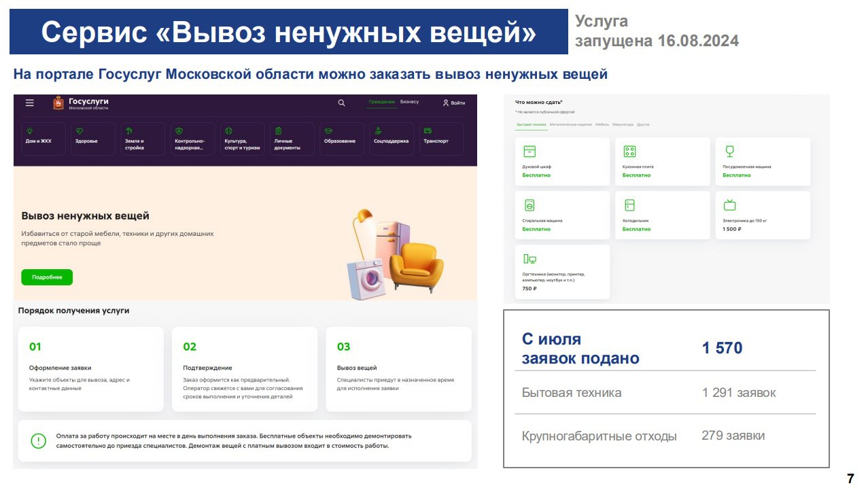The image size is (868, 488).
Task: Open the Здоровье category tile
Action: pyautogui.click(x=93, y=139)
